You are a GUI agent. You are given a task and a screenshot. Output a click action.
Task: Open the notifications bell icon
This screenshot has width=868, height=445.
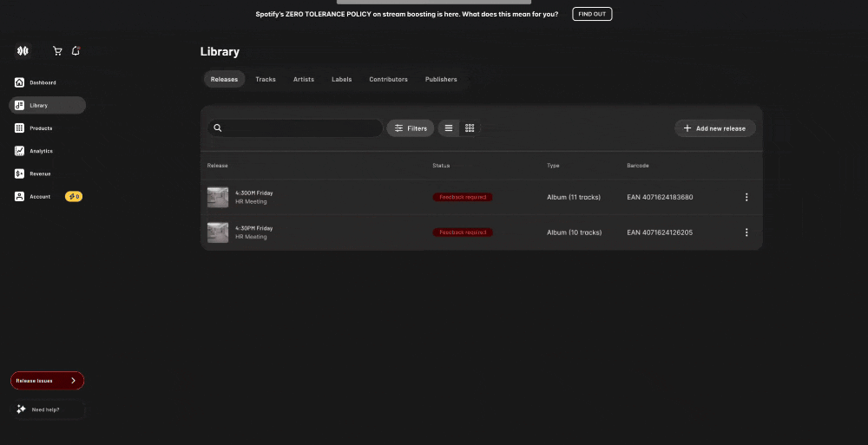[76, 51]
